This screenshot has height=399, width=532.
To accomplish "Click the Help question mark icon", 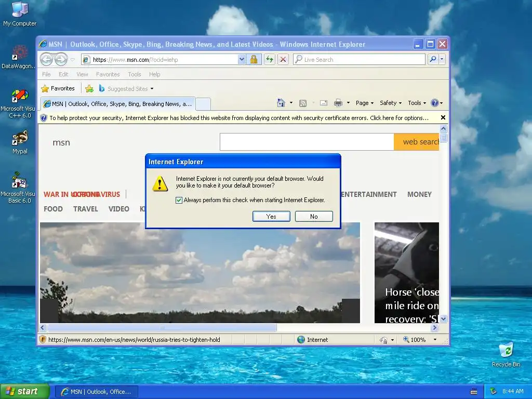I will (x=435, y=103).
